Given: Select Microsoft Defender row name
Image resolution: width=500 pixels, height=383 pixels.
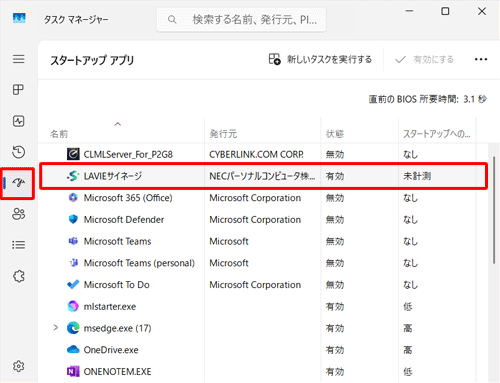Looking at the screenshot, I should tap(124, 220).
